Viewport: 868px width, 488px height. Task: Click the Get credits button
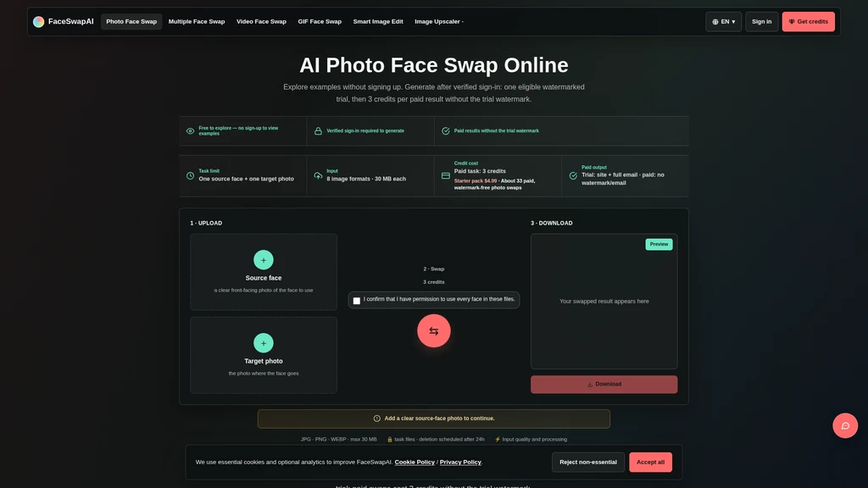tap(808, 21)
